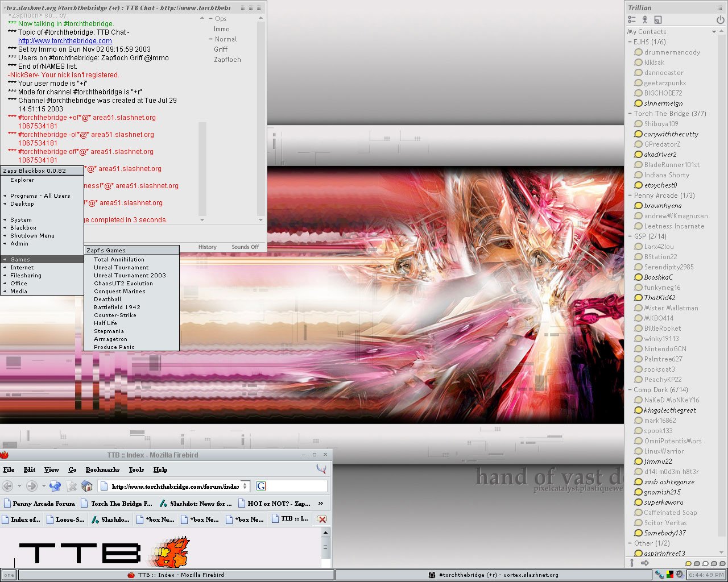Go back using Firebird's Back arrow
Image resolution: width=728 pixels, height=582 pixels.
(7, 486)
